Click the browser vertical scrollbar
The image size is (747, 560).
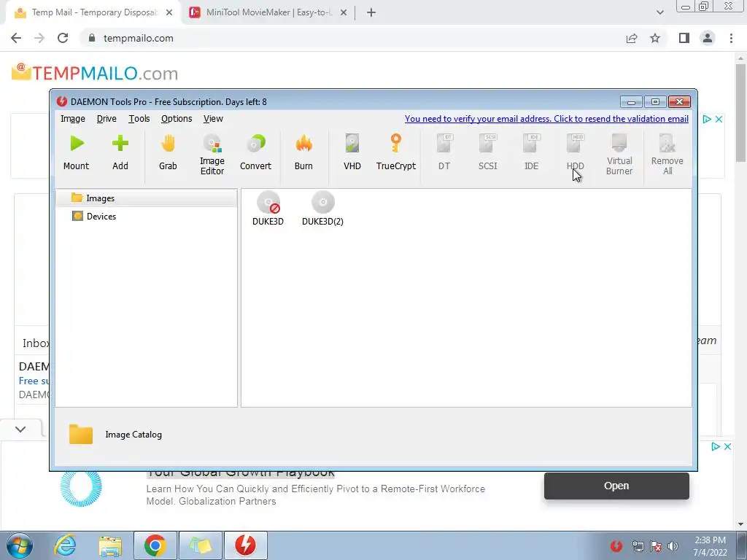coord(741,113)
